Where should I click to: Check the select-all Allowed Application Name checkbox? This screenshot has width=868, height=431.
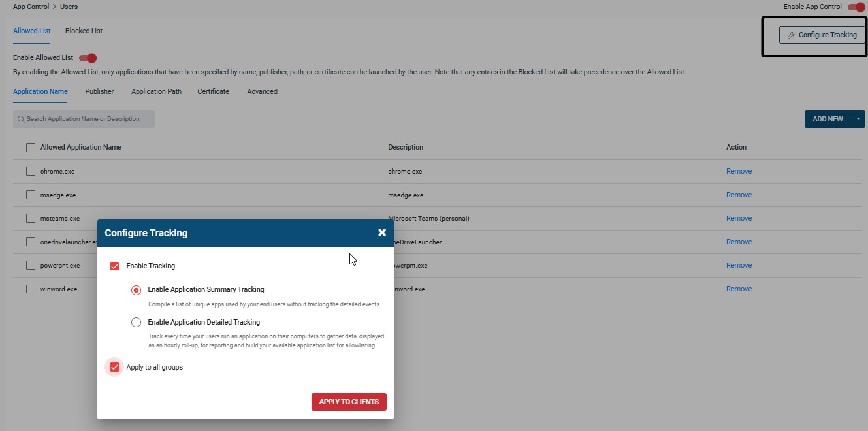point(31,148)
